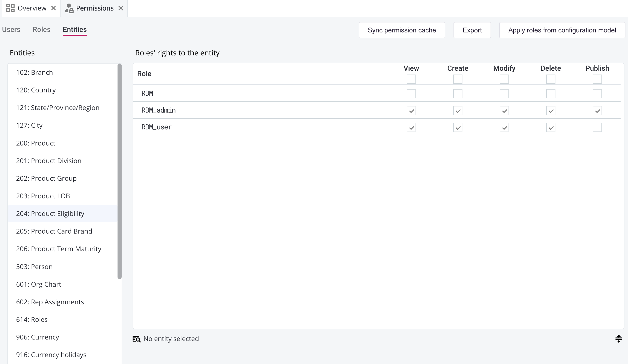Click Sync permission cache button
628x364 pixels.
(x=402, y=30)
